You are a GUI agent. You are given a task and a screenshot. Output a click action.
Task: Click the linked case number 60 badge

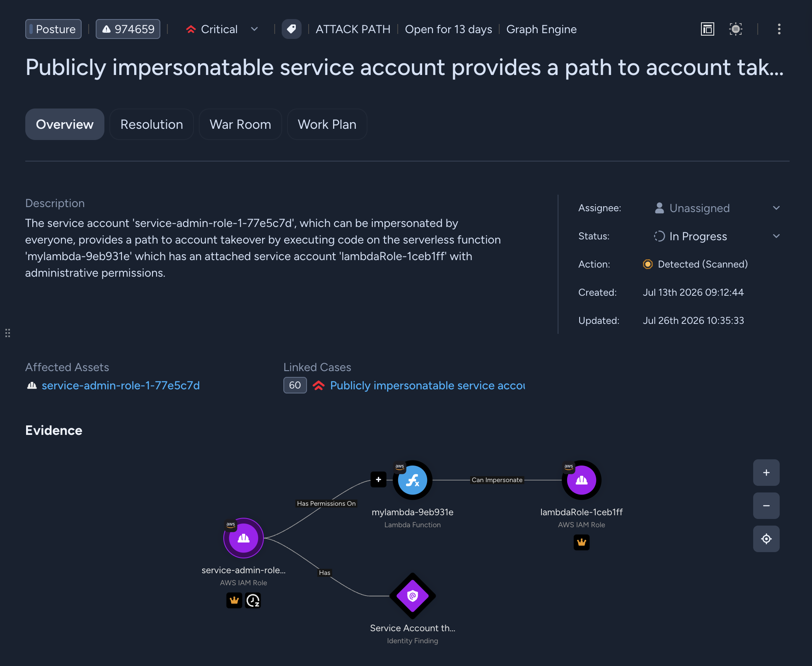tap(295, 385)
